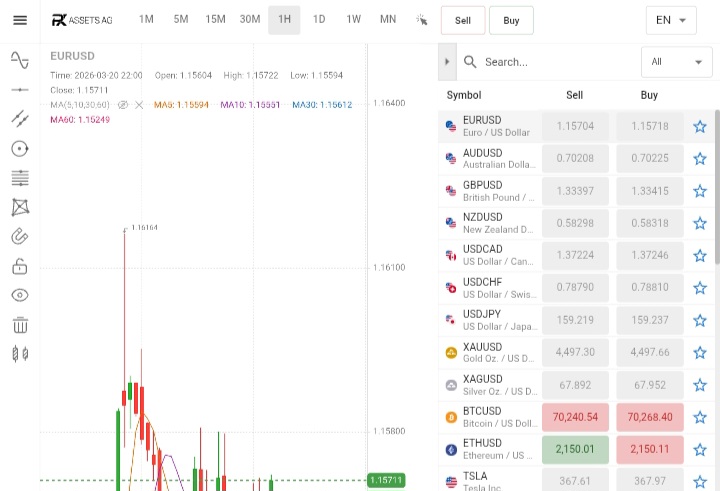Click BTCUSD sell price 70,240.54
This screenshot has height=491, width=720.
[x=575, y=417]
